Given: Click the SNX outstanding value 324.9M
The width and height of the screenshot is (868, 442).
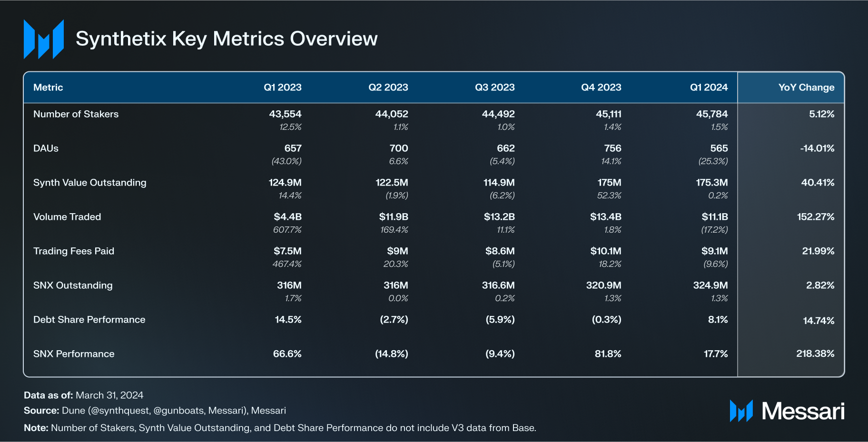Looking at the screenshot, I should (x=710, y=285).
